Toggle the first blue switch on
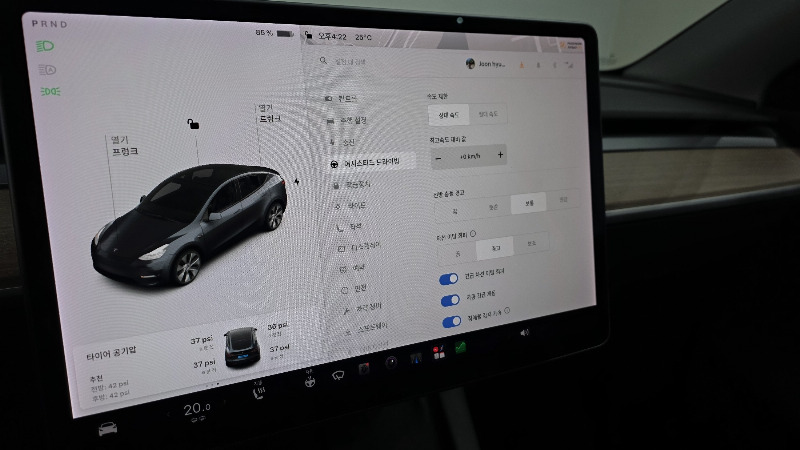Image resolution: width=800 pixels, height=450 pixels. 448,279
